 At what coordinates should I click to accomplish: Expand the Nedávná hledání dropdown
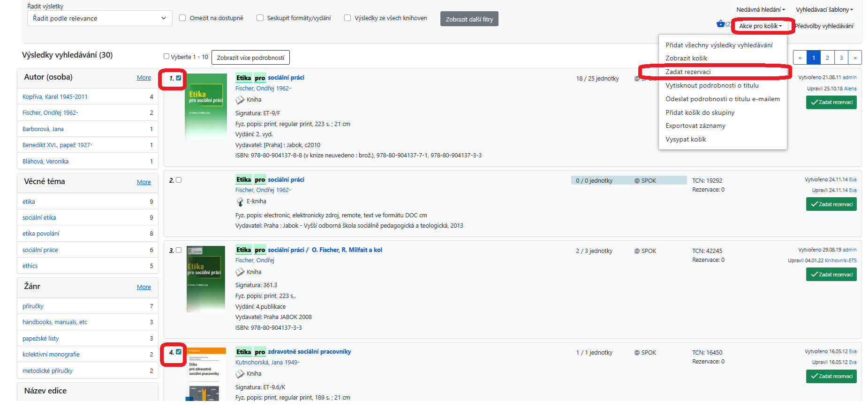(x=760, y=9)
